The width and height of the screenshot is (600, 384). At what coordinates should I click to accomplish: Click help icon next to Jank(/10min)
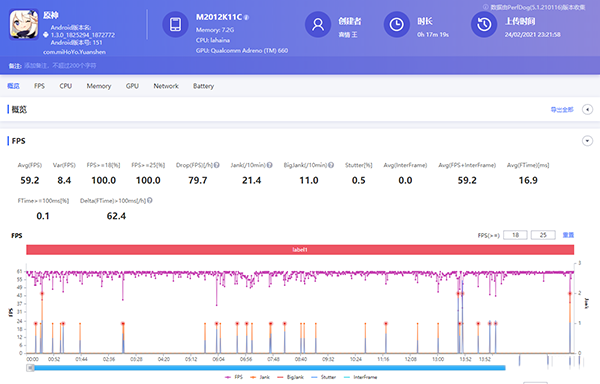269,165
